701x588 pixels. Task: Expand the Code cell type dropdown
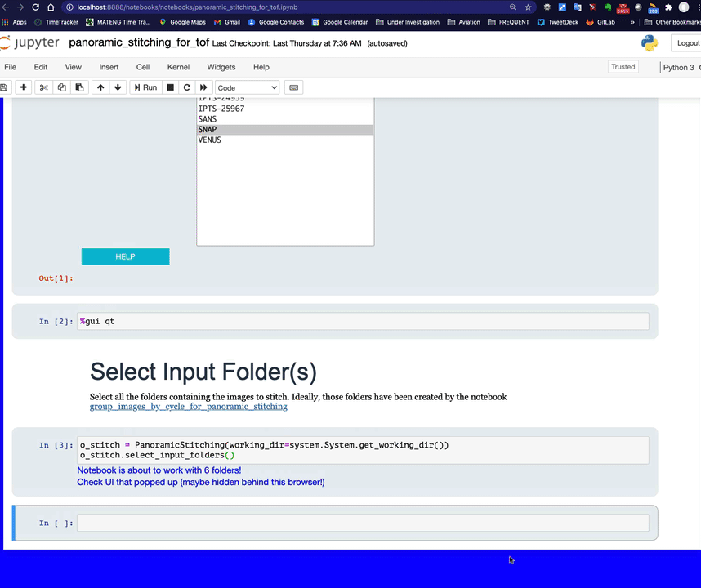[247, 87]
